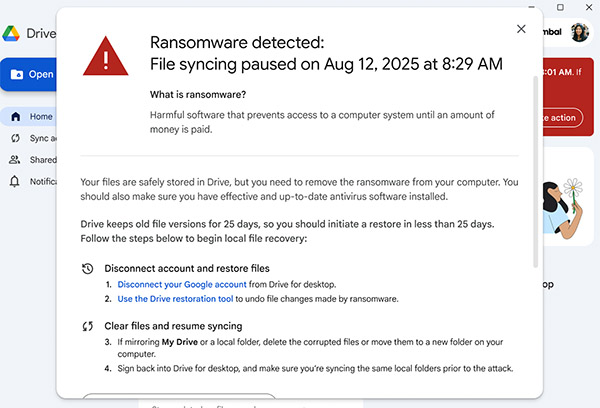The height and width of the screenshot is (408, 600).
Task: Select Home in the left navigation
Action: pos(41,116)
